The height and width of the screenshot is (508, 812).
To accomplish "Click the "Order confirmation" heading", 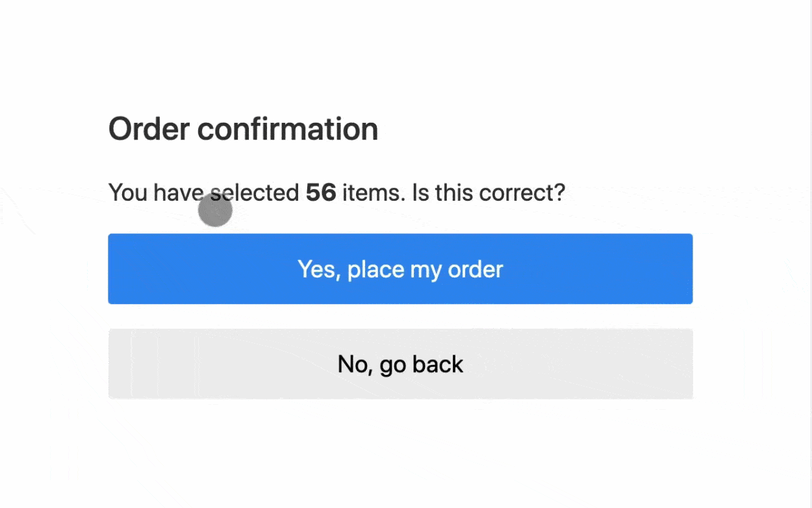I will click(x=243, y=129).
